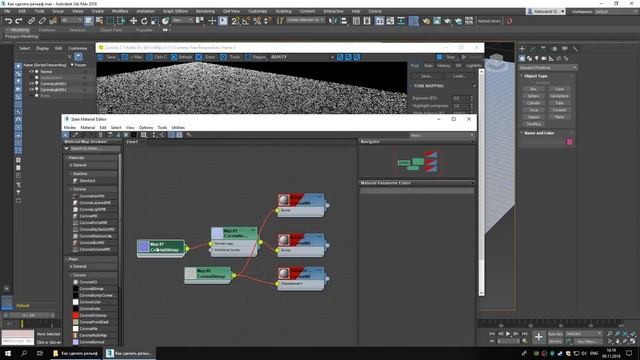Open the user account dropdown
This screenshot has height=360, width=640.
[x=546, y=11]
